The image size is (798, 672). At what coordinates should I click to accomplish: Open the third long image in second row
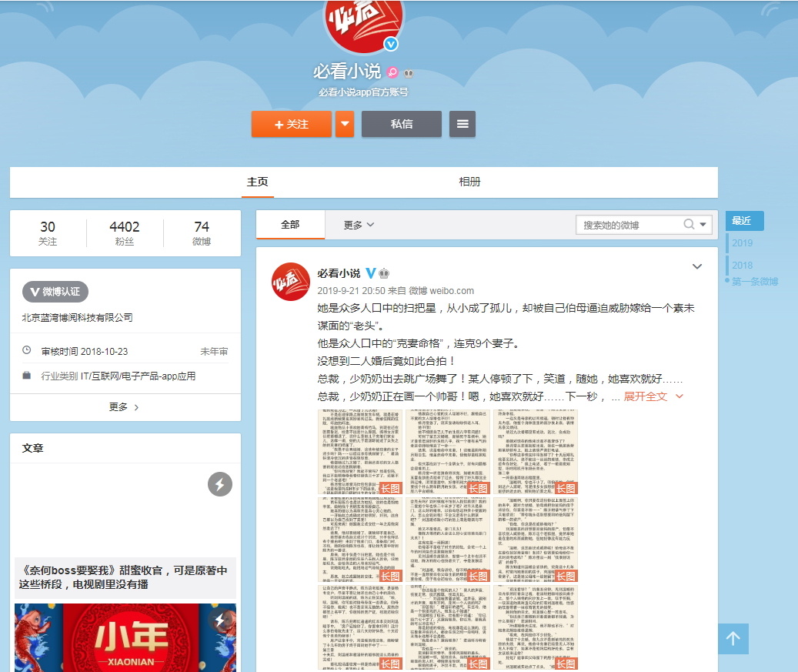point(536,540)
